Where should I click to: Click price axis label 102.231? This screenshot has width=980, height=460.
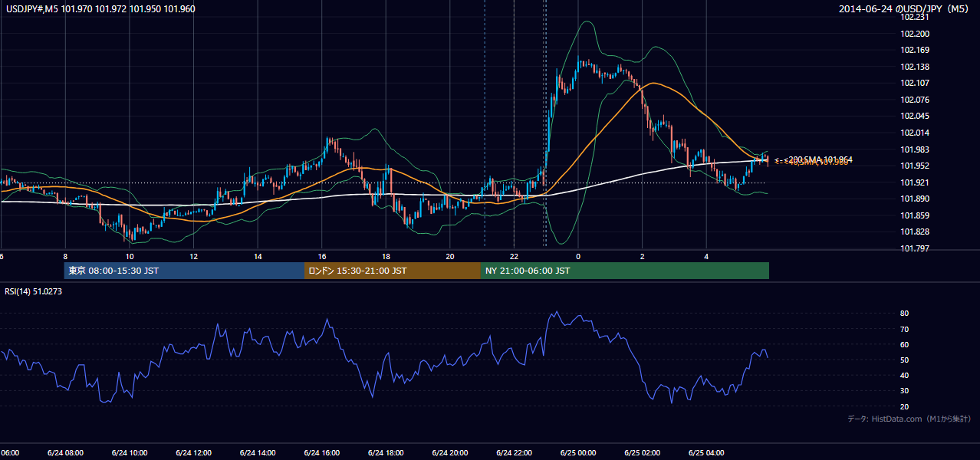click(916, 17)
